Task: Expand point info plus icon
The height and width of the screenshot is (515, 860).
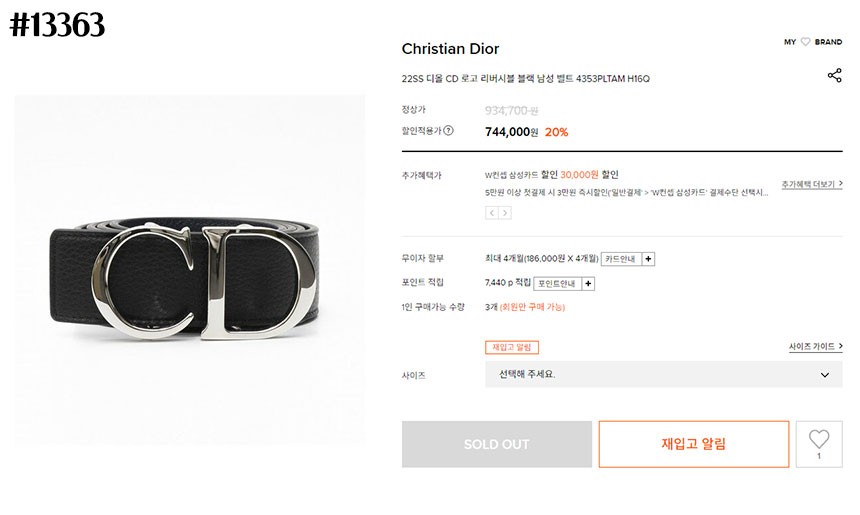Action: 588,283
